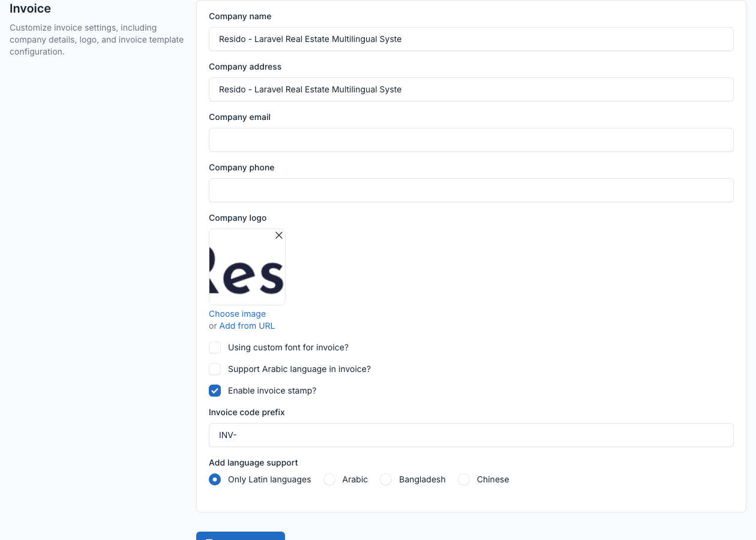Enable Arabic language support in invoice

click(215, 369)
